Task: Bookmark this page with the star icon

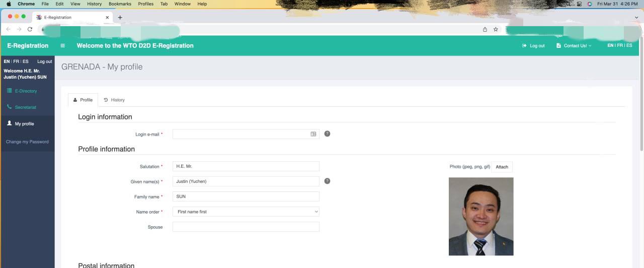Action: (x=496, y=29)
